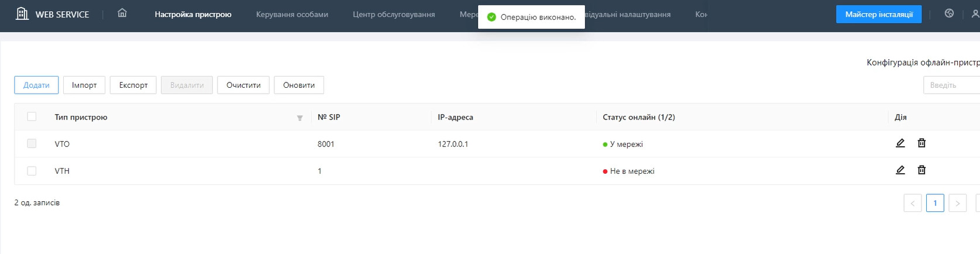The width and height of the screenshot is (980, 254).
Task: Delete the VTH device row
Action: [921, 170]
